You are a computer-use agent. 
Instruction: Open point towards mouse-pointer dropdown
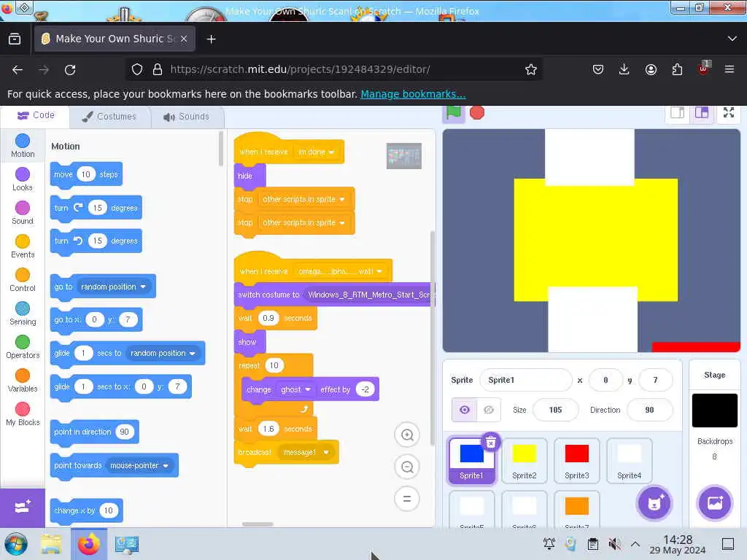[x=139, y=465]
